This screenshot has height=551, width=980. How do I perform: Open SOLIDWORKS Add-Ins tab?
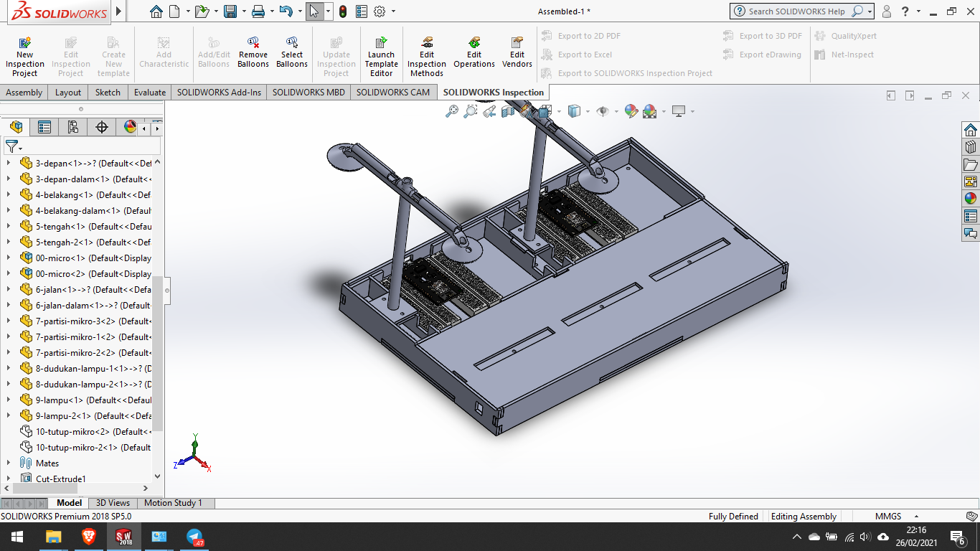pyautogui.click(x=220, y=93)
